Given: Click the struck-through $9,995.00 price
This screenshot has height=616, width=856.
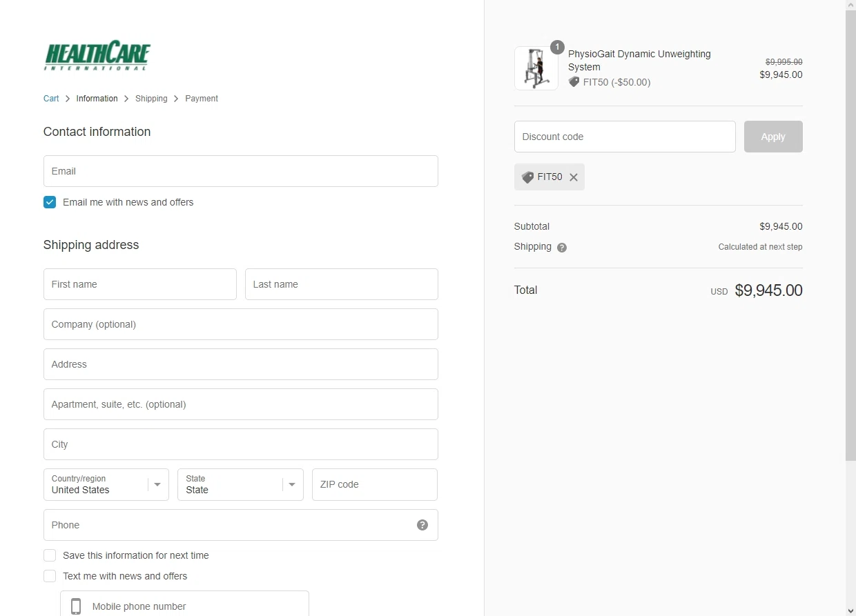Looking at the screenshot, I should coord(784,62).
